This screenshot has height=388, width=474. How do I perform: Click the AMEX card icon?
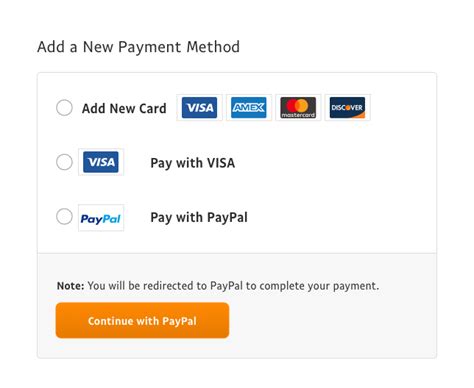249,107
